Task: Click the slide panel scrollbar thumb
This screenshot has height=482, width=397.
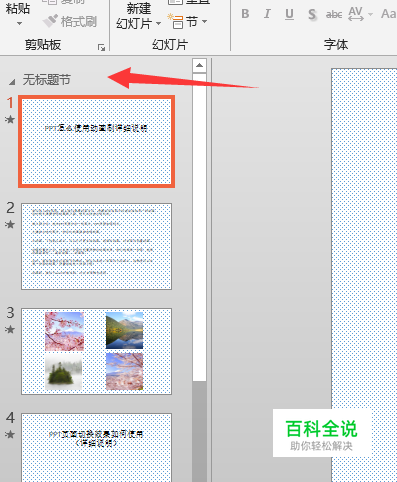Action: click(x=199, y=227)
